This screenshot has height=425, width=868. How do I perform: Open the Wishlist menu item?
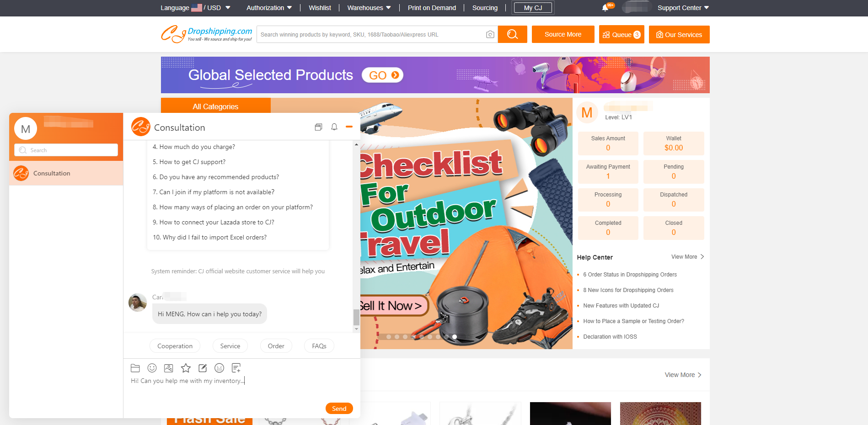coord(320,8)
